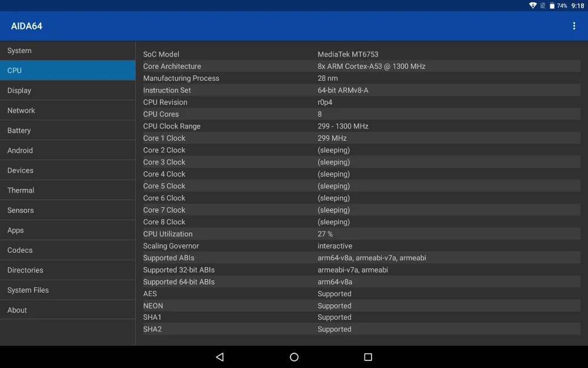Select the 8x ARM Cortex-A53 value
Viewport: 588px width, 368px height.
(371, 66)
